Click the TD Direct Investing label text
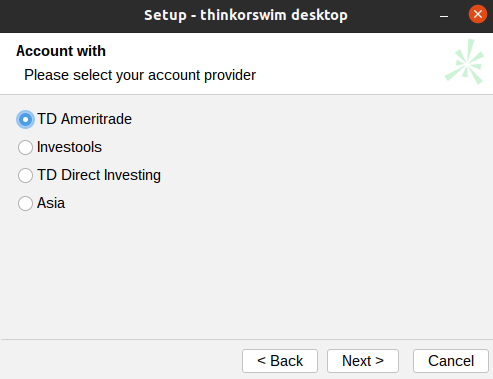493x379 pixels. click(x=99, y=175)
